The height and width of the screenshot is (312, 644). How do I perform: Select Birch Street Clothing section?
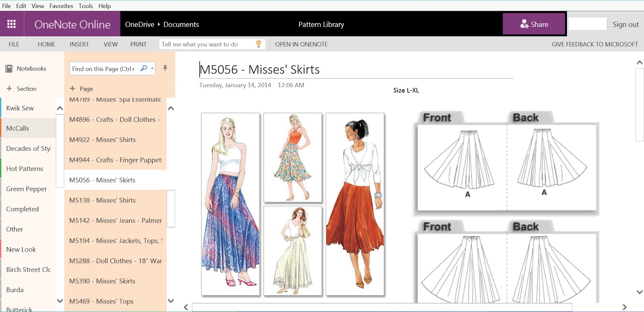(x=28, y=269)
